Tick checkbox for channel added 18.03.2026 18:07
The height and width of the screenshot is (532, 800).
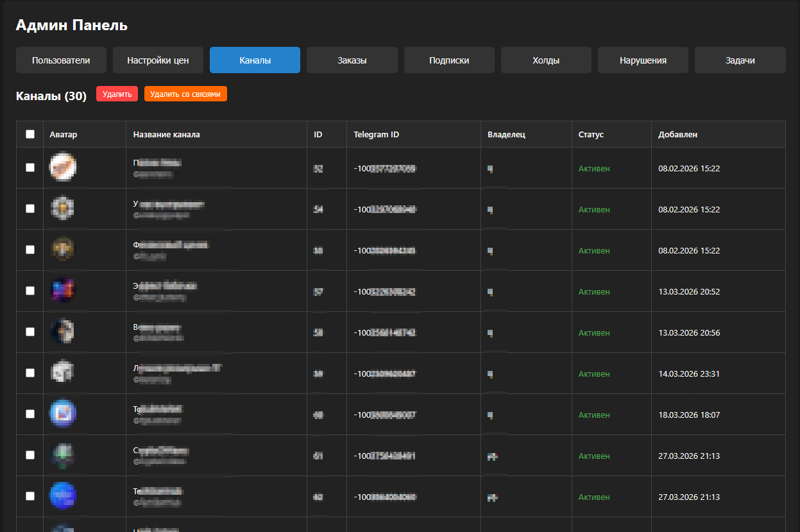click(30, 414)
